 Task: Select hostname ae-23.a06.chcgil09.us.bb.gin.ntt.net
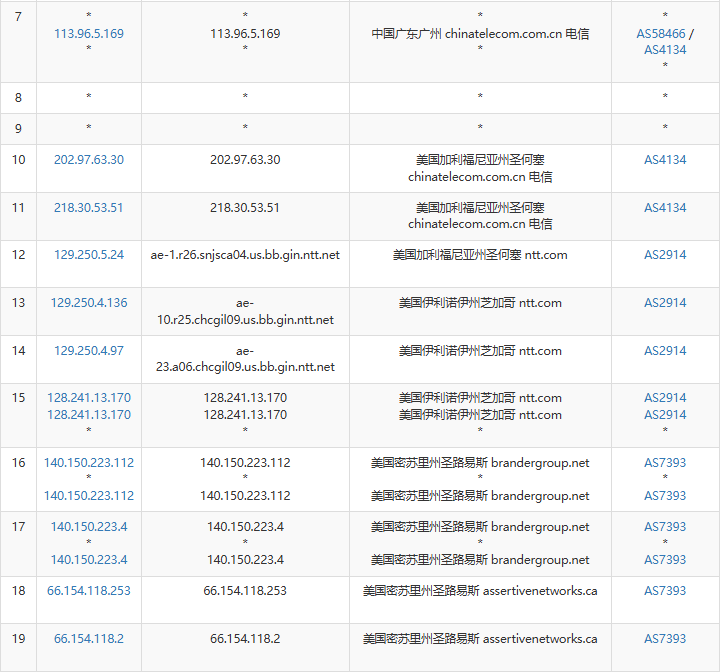(x=245, y=359)
